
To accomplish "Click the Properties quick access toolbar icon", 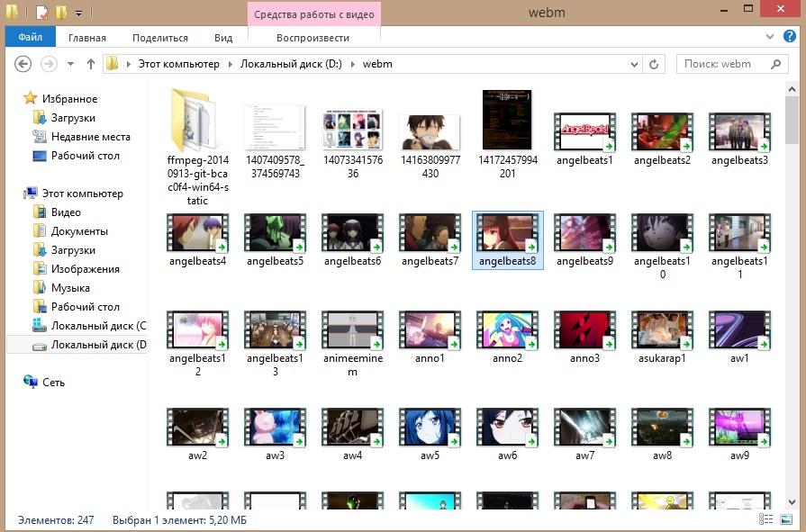I will click(x=42, y=12).
